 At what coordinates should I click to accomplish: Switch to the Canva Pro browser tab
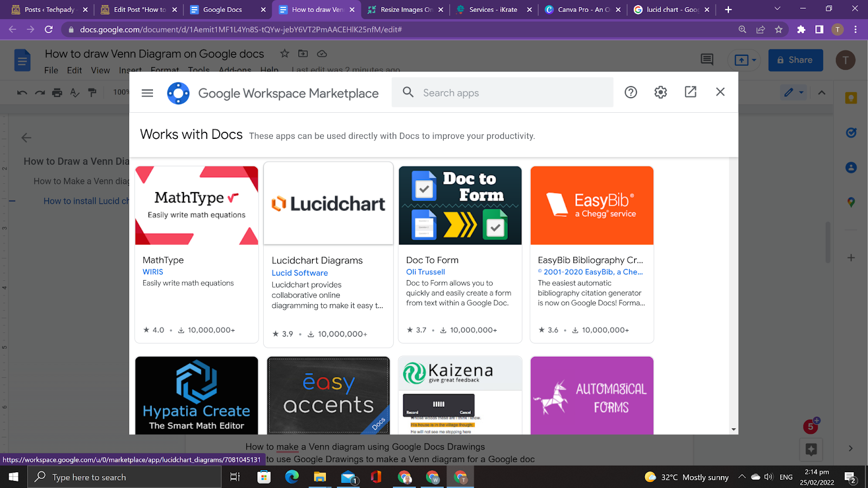(x=583, y=10)
